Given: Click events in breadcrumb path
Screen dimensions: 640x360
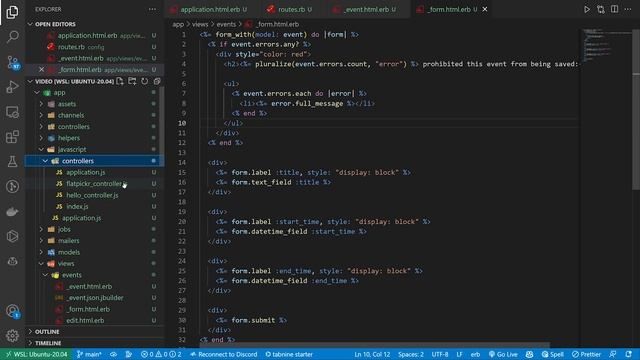Looking at the screenshot, I should 226,24.
